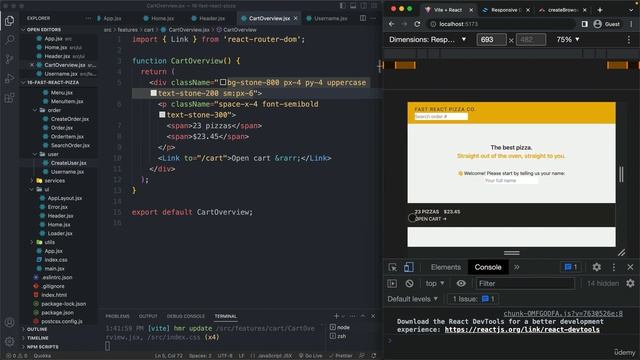640x360 pixels.
Task: Open the Guest profile button
Action: 607,24
